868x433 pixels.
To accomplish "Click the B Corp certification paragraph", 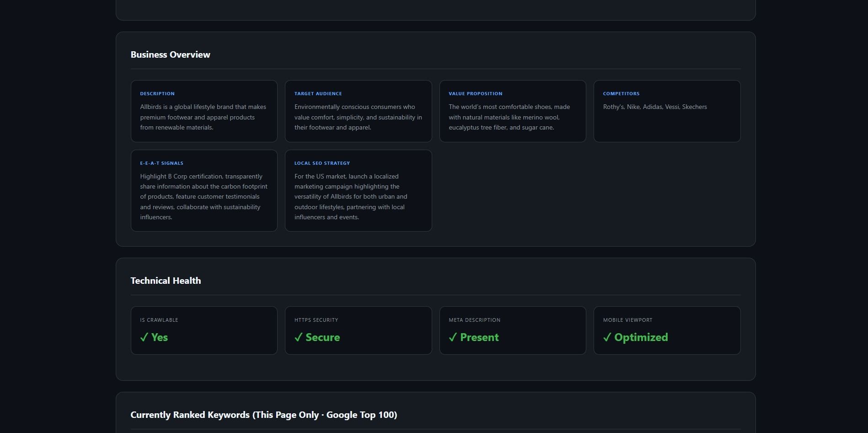I will [204, 197].
